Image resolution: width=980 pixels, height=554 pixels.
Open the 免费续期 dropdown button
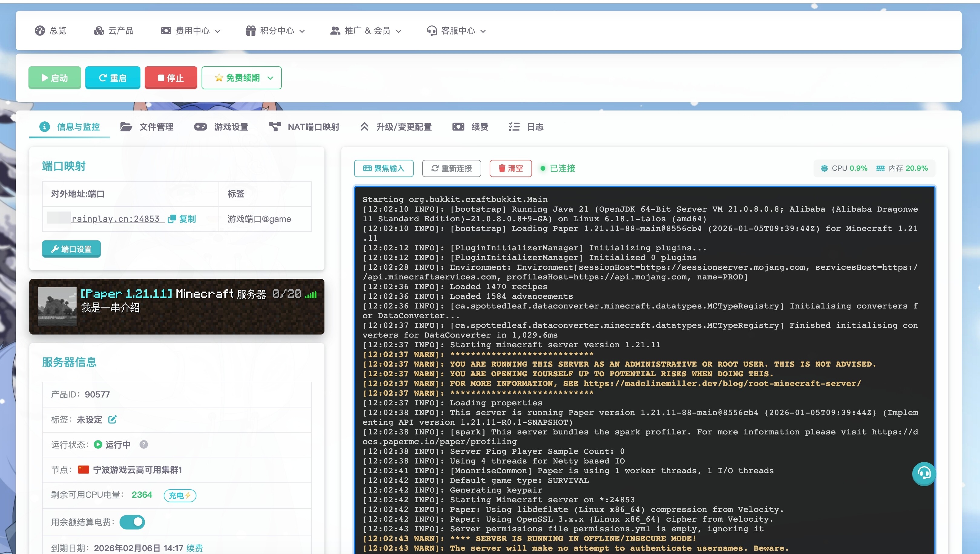point(242,78)
